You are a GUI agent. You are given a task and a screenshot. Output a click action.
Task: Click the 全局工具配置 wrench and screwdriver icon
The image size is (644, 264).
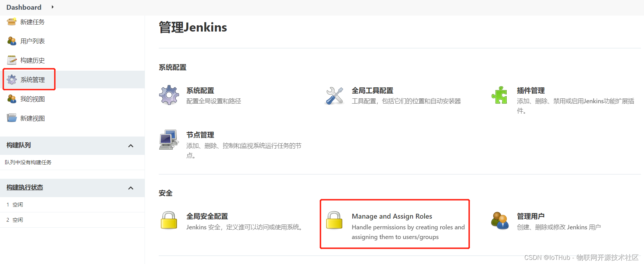tap(334, 95)
